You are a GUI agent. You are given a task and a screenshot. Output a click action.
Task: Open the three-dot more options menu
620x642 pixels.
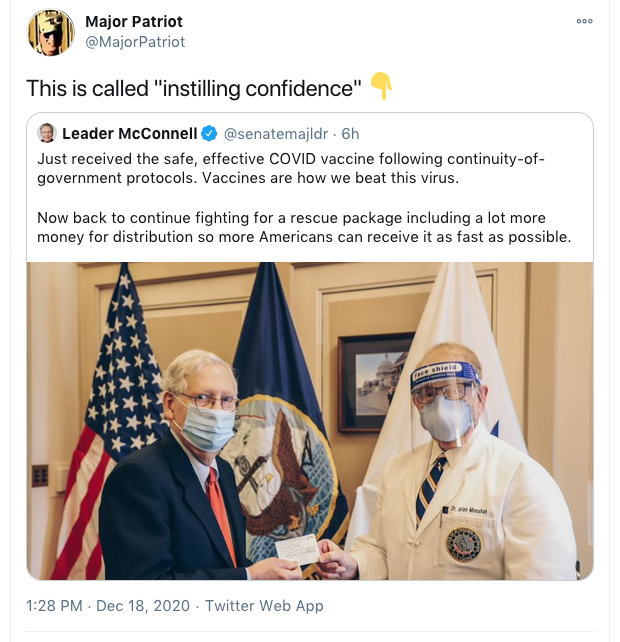(585, 21)
